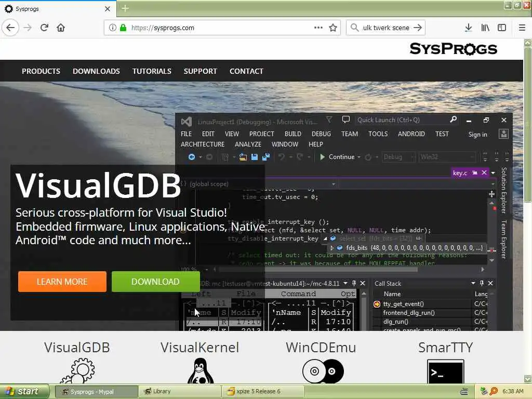Click the orange magnifier tray icon
This screenshot has height=399, width=532.
(494, 392)
